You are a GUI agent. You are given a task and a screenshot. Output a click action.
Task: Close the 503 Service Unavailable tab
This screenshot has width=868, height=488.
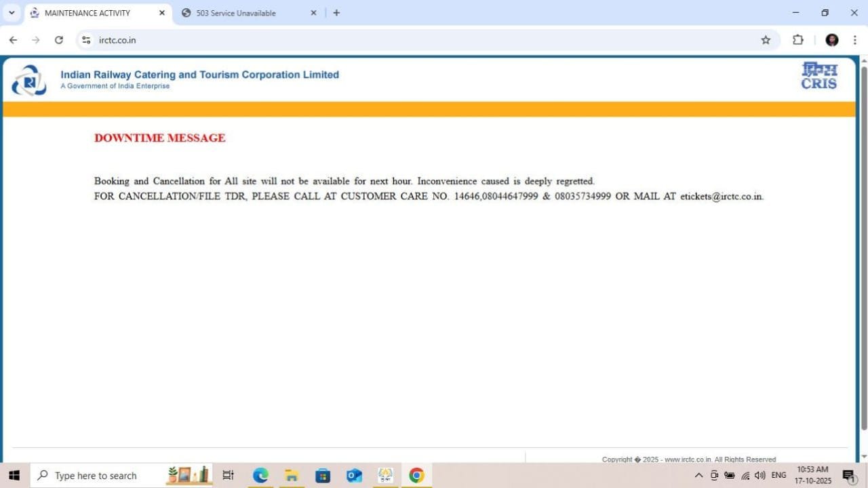click(314, 13)
